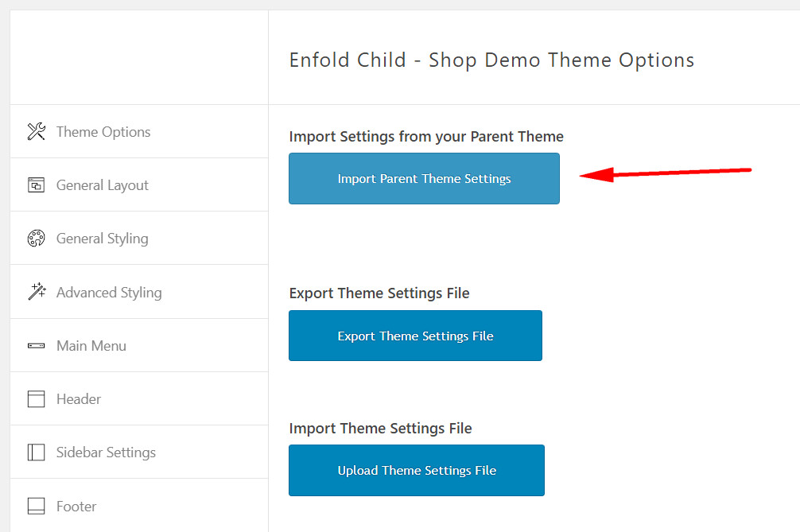Click the magic wand Advanced Styling icon

[x=37, y=291]
